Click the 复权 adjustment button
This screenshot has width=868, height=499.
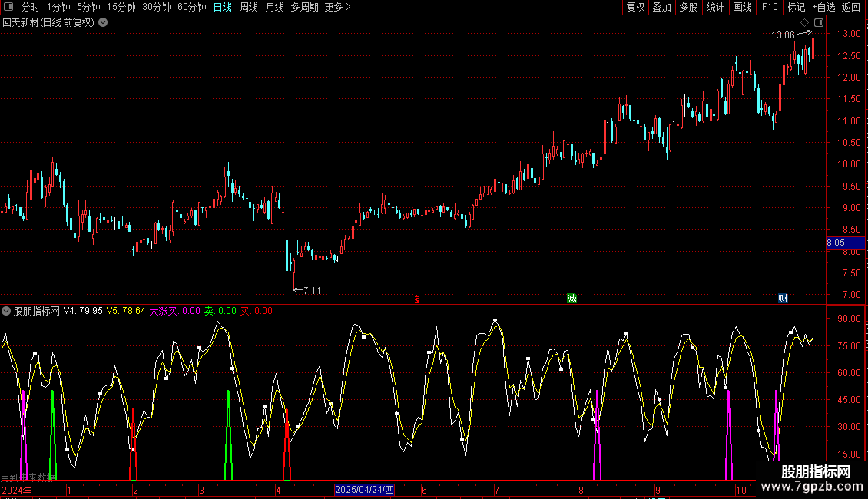click(x=635, y=7)
